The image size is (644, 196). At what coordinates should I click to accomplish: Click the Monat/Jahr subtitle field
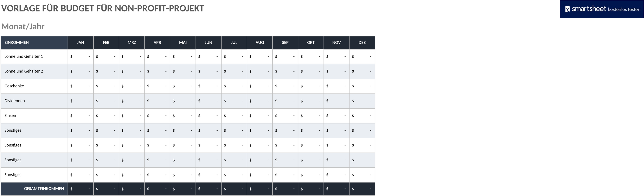tap(23, 26)
